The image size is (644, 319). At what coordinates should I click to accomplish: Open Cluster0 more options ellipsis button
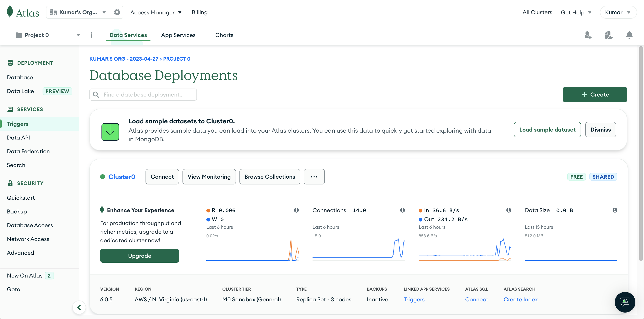(314, 177)
